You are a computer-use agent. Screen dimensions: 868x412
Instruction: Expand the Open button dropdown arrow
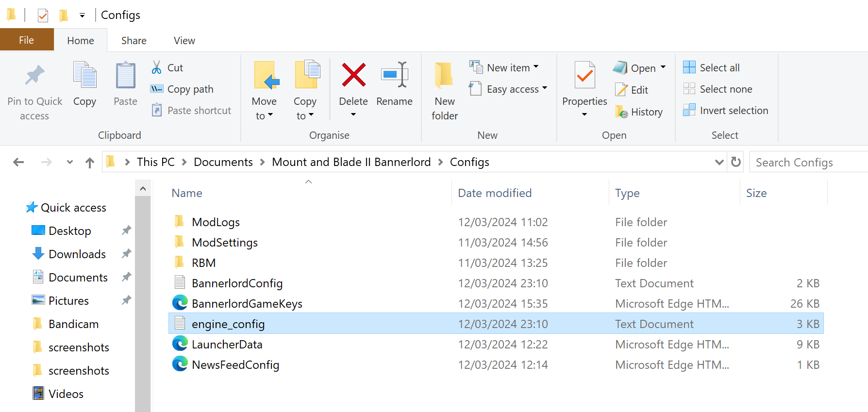663,67
